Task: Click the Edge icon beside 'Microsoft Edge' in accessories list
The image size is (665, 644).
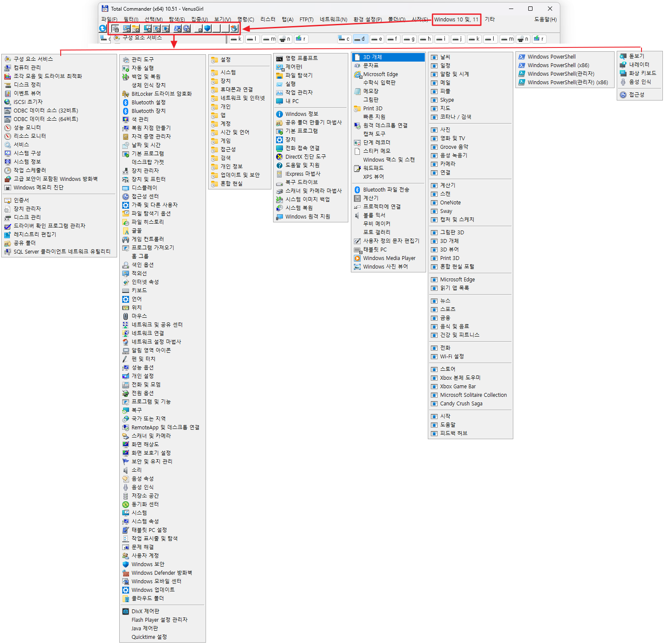Action: [x=358, y=74]
